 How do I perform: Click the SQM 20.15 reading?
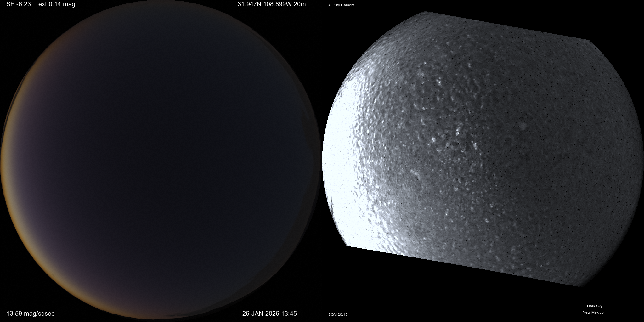[338, 314]
